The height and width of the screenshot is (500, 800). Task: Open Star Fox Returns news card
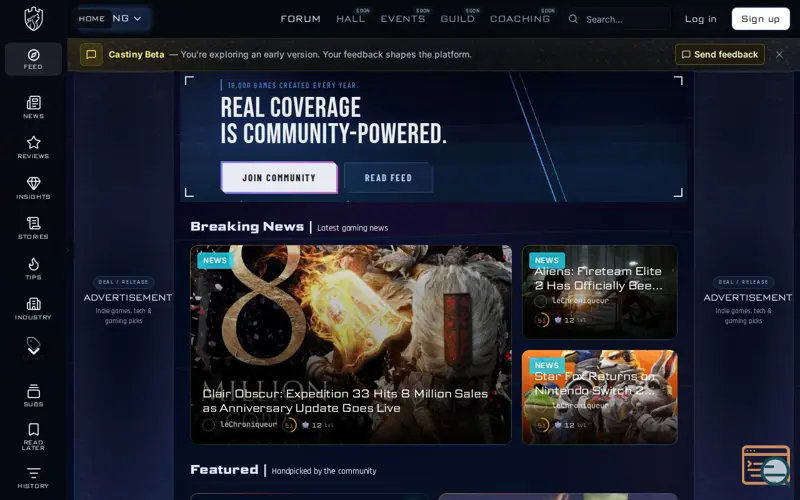(x=599, y=397)
